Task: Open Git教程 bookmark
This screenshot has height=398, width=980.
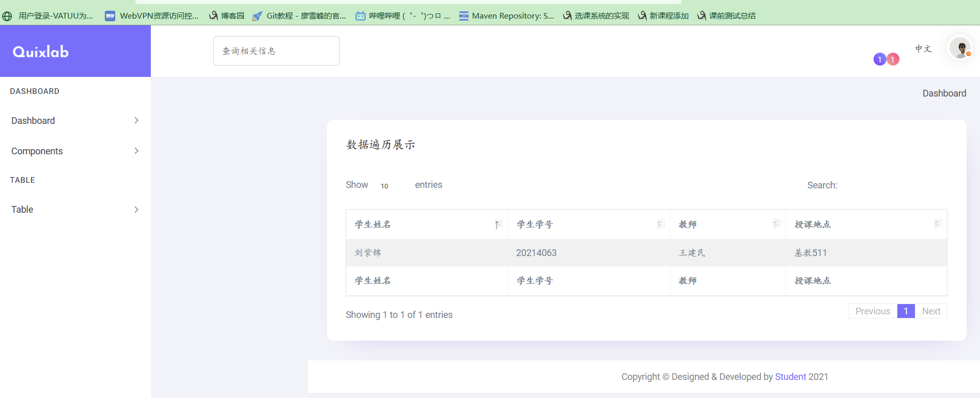Action: click(299, 16)
